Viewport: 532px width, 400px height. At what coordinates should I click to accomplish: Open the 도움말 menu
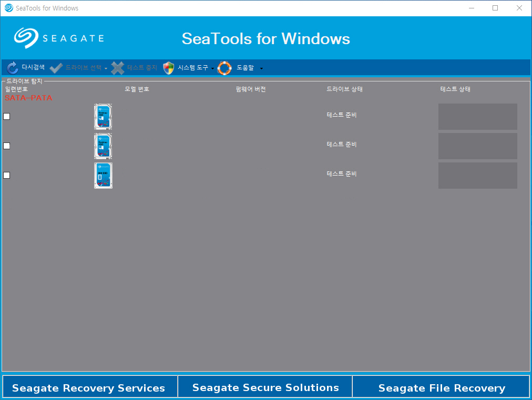(x=245, y=67)
